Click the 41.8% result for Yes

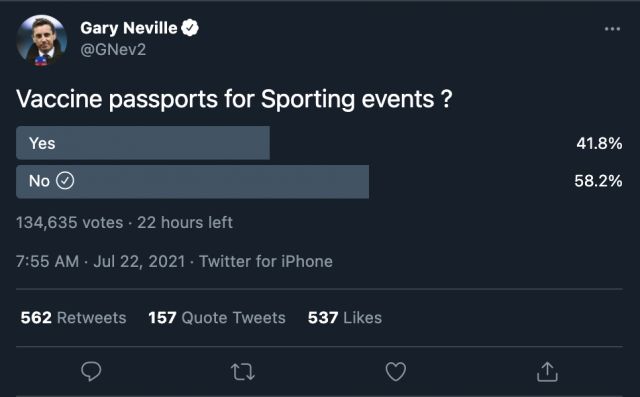599,143
